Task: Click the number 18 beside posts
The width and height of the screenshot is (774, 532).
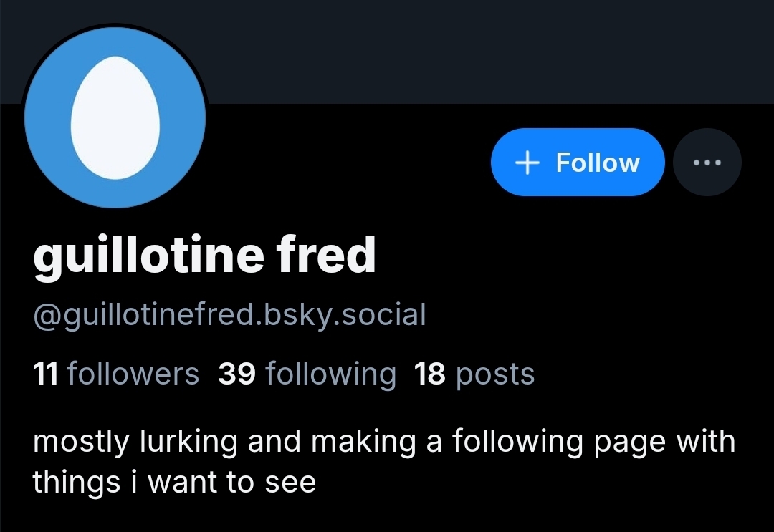Action: click(x=430, y=374)
